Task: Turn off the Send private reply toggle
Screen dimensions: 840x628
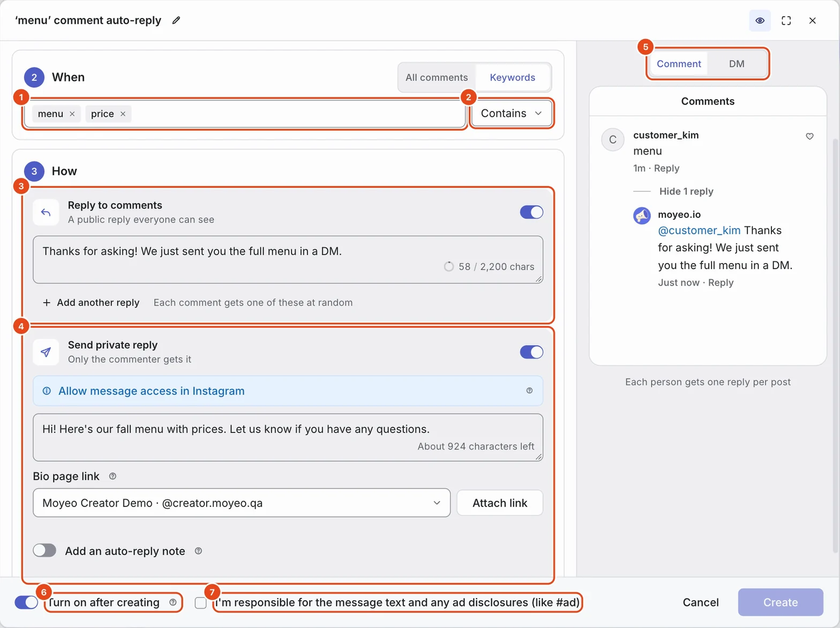Action: [531, 352]
